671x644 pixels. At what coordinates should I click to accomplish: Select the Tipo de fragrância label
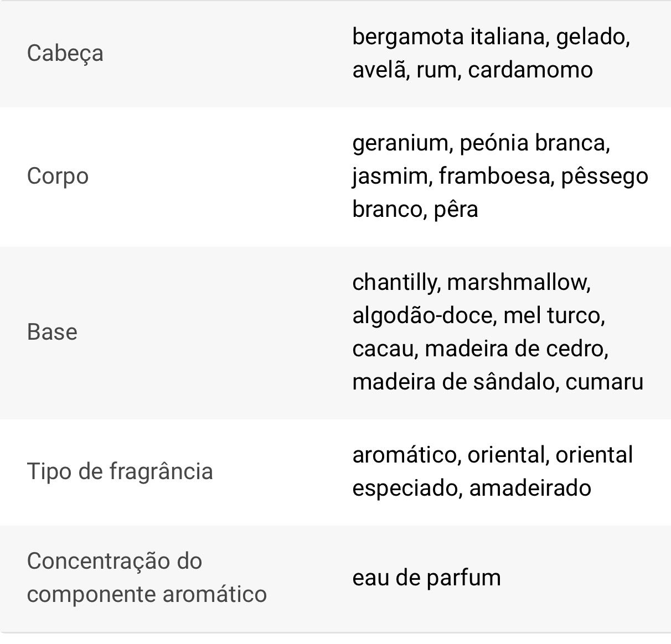120,471
